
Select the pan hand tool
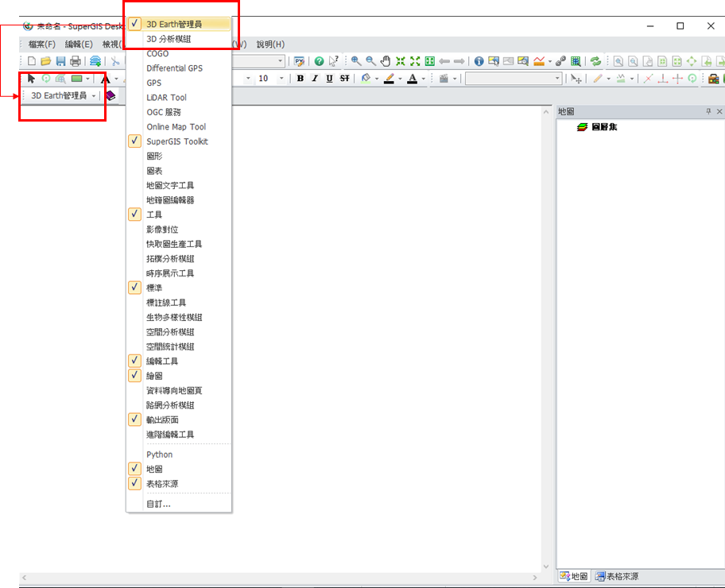click(386, 61)
